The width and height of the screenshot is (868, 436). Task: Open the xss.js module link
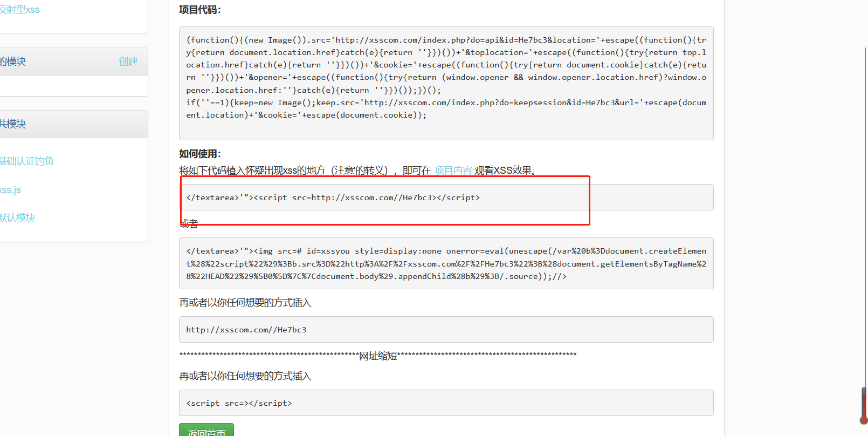(x=10, y=190)
